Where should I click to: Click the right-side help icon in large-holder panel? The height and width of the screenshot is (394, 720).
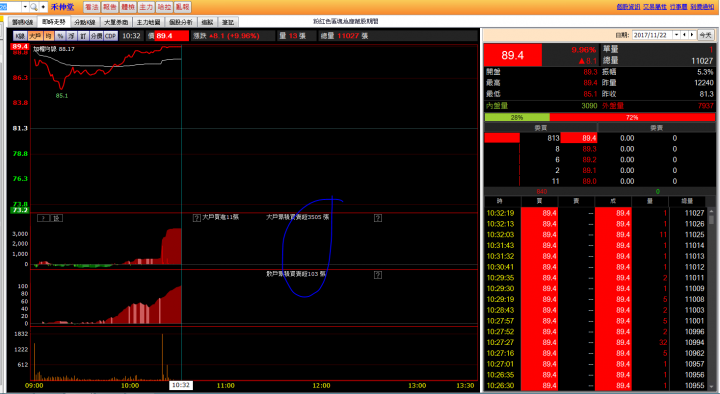point(378,218)
